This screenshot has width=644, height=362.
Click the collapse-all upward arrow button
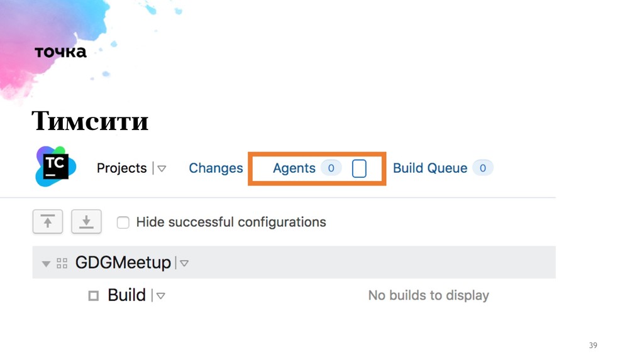[48, 222]
